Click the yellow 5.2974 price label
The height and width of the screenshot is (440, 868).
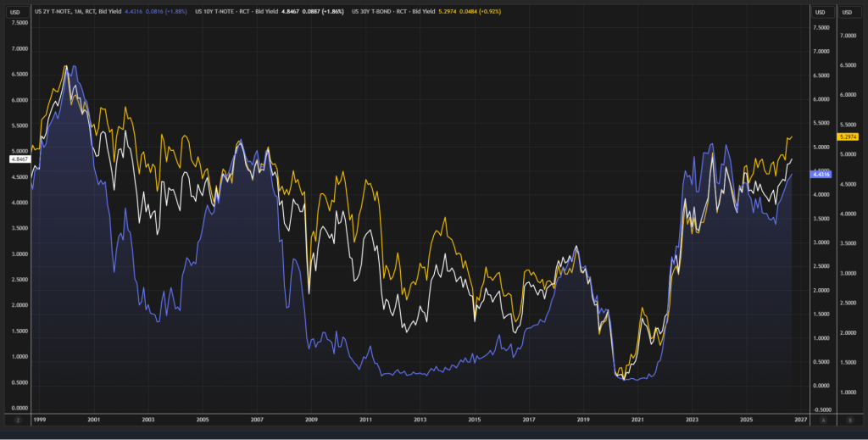pos(848,136)
